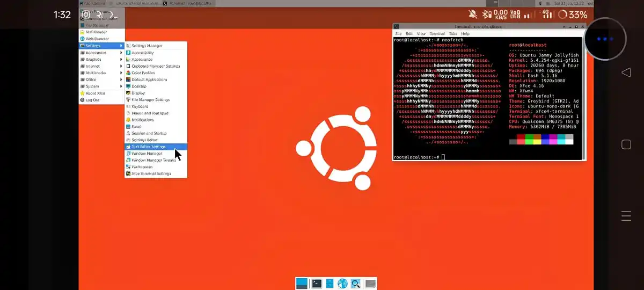The image size is (644, 290).
Task: Launch Terminal from bottom dock
Action: pyautogui.click(x=317, y=283)
